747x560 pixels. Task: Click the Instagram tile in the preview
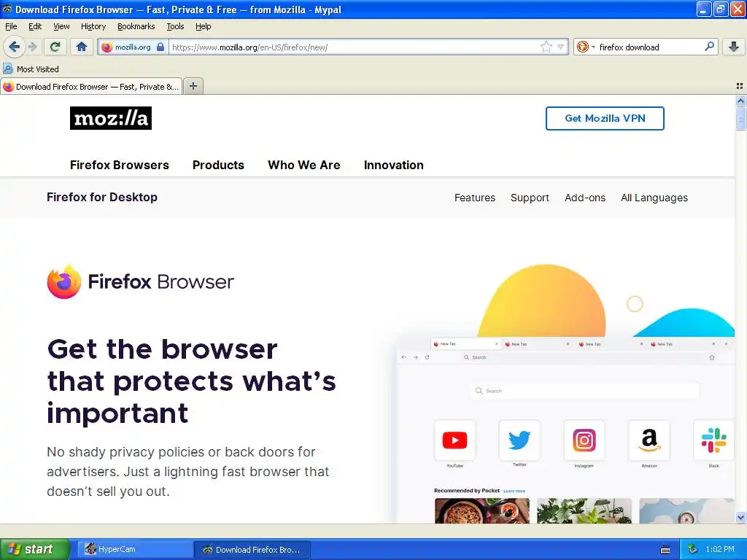[584, 440]
